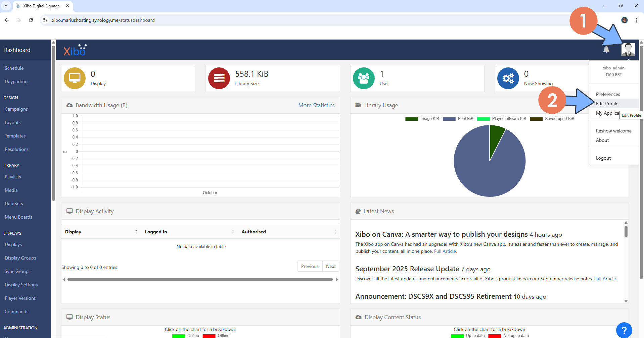Click the Xibo logo in header

pos(75,50)
